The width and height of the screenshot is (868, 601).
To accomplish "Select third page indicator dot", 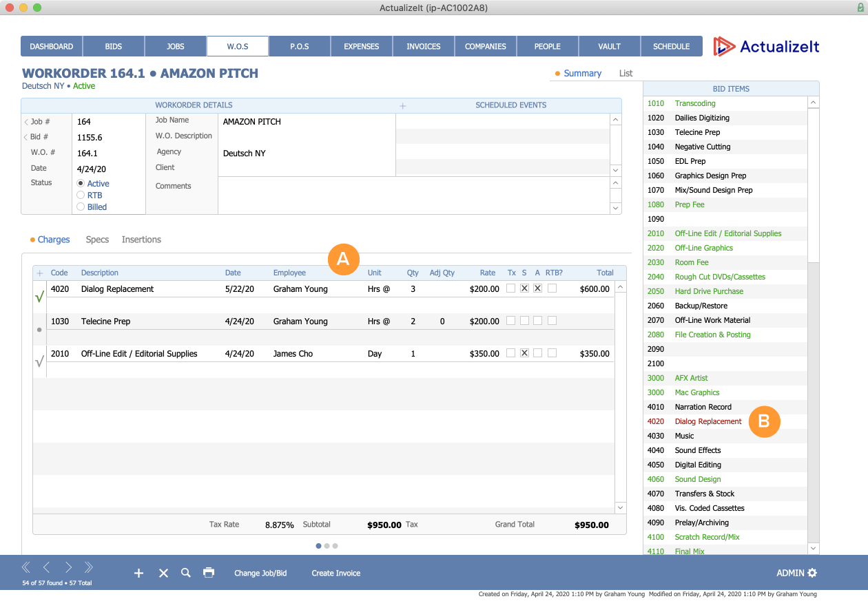I will point(335,546).
